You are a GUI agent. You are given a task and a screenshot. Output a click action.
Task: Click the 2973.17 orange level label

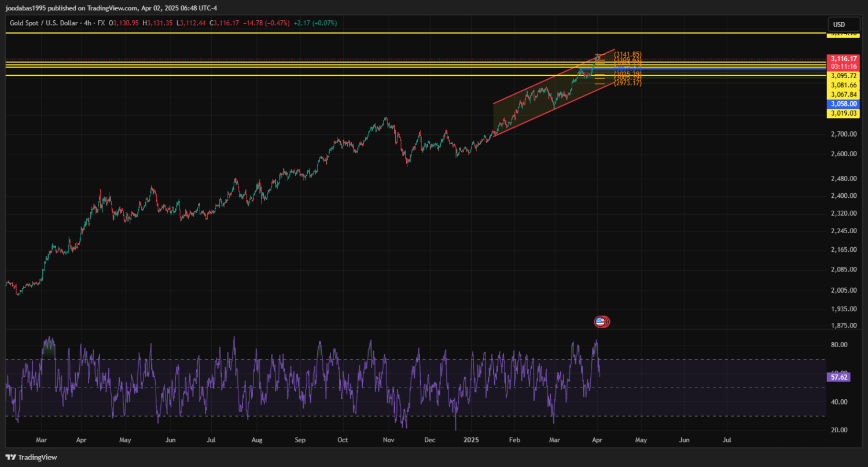[627, 83]
